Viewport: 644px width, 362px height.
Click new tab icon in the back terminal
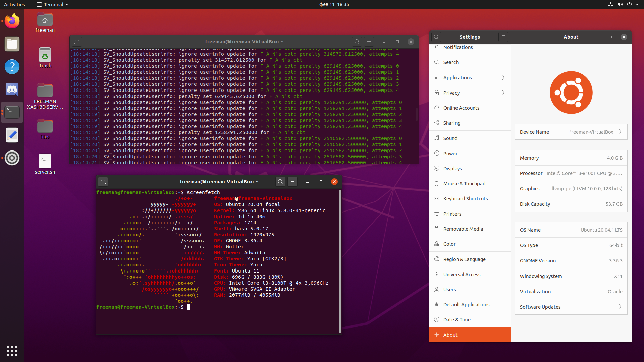(x=77, y=42)
